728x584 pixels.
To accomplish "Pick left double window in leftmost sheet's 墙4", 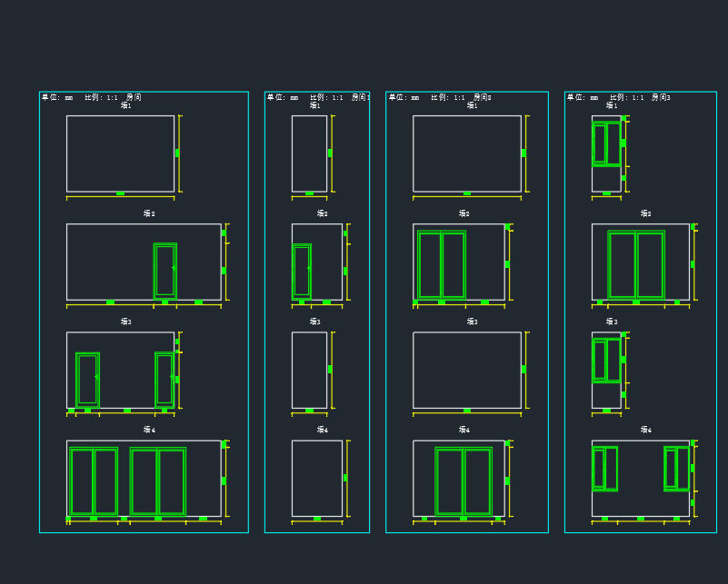I will tap(94, 481).
